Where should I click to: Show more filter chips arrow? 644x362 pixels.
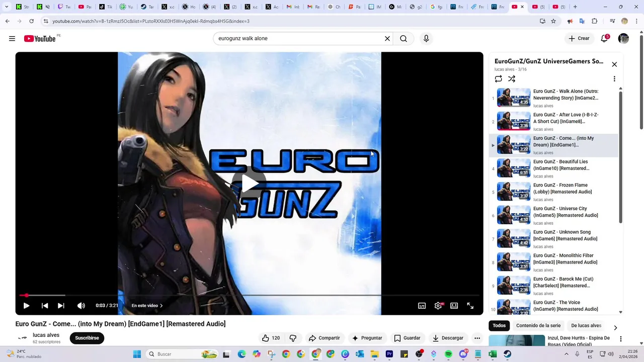coord(615,328)
